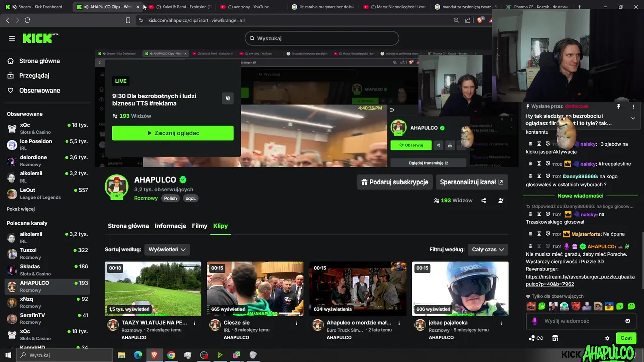Go back in browser history
Viewport: 644px width, 362px height.
tap(7, 20)
